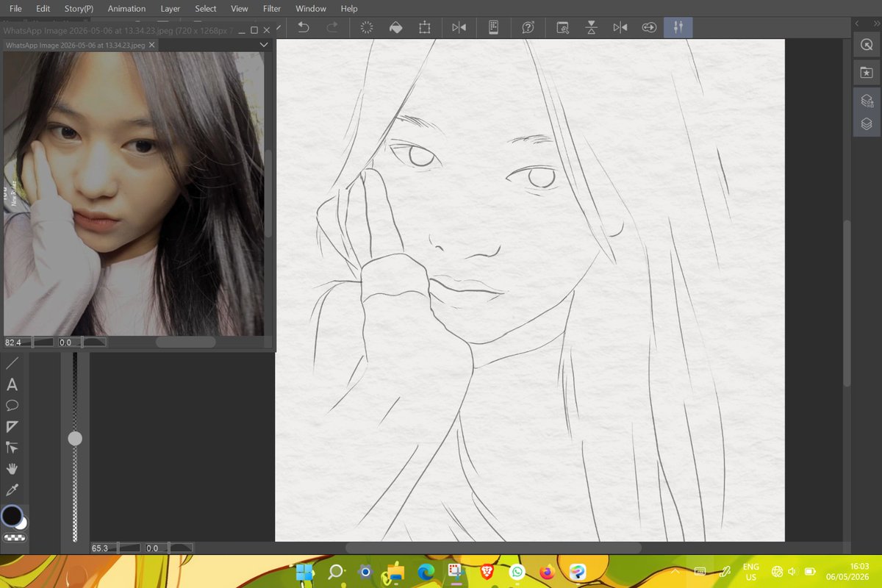Open the Select menu
882x588 pixels.
pos(206,9)
